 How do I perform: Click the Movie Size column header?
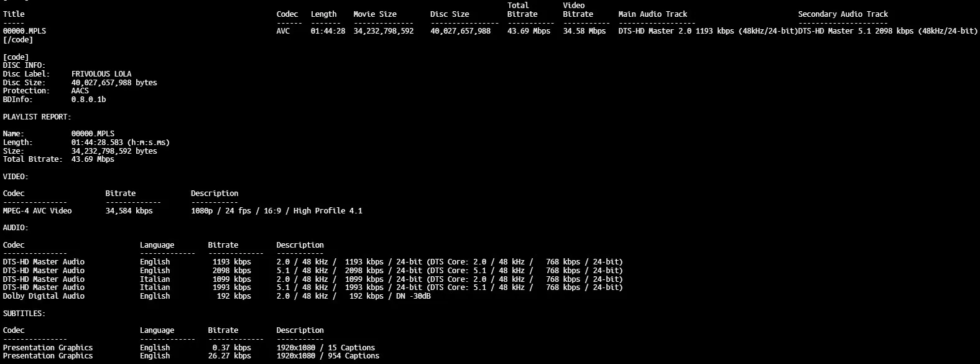[x=375, y=14]
